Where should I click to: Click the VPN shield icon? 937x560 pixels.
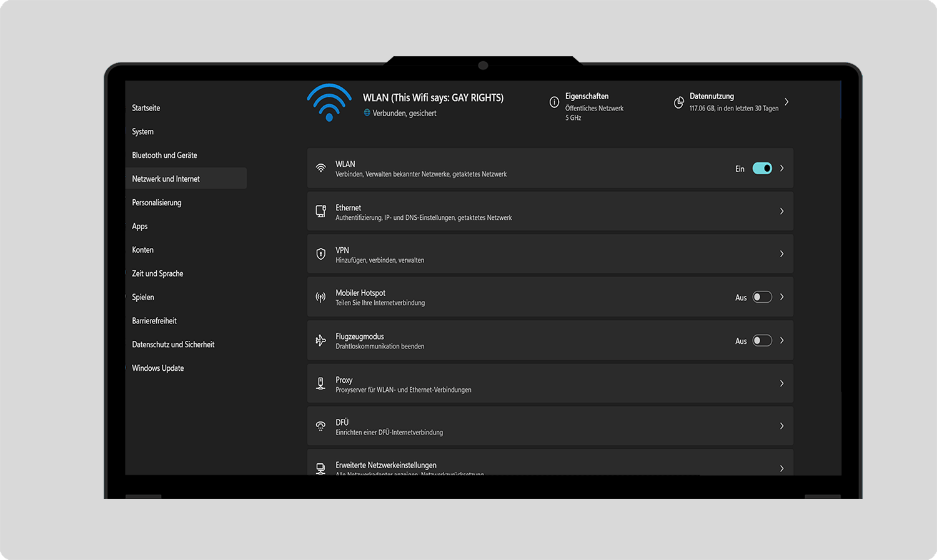coord(320,253)
